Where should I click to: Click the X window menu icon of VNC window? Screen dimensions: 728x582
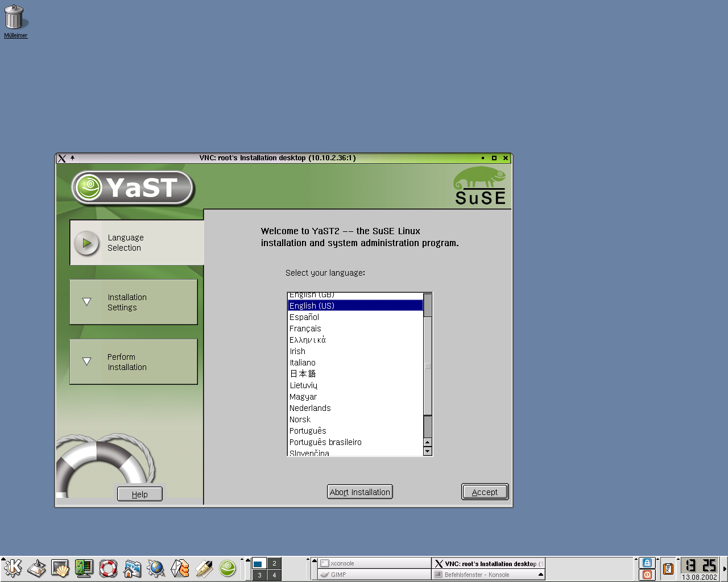tap(62, 158)
